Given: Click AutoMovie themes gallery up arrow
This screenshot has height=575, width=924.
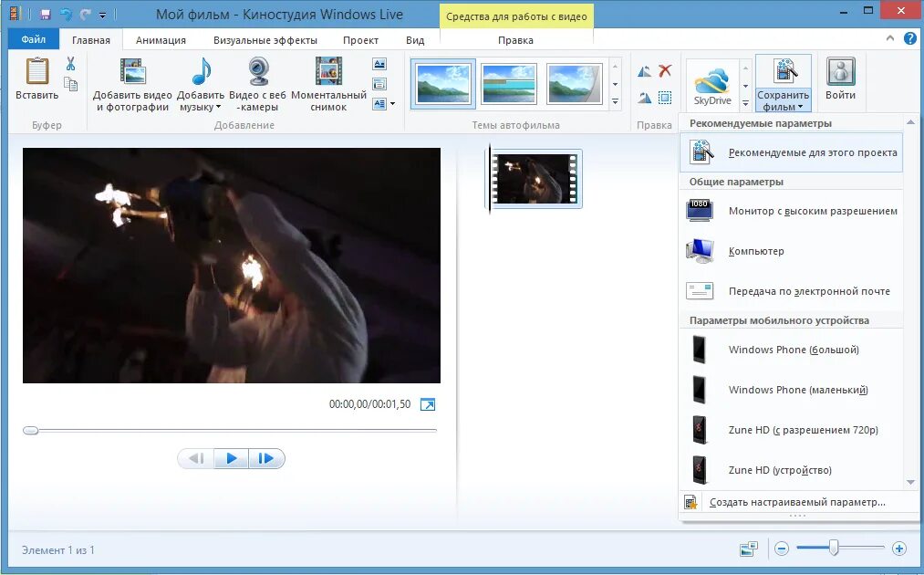Looking at the screenshot, I should click(x=615, y=66).
